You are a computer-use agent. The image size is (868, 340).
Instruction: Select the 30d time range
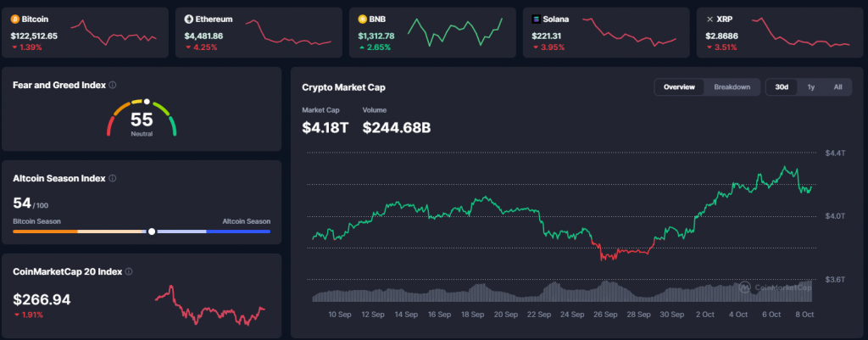pos(782,87)
